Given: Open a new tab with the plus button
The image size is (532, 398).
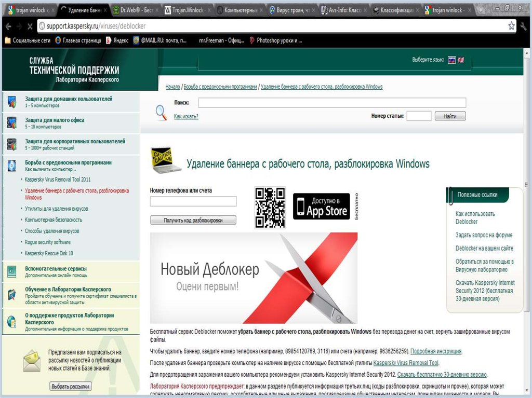Looking at the screenshot, I should pyautogui.click(x=481, y=10).
